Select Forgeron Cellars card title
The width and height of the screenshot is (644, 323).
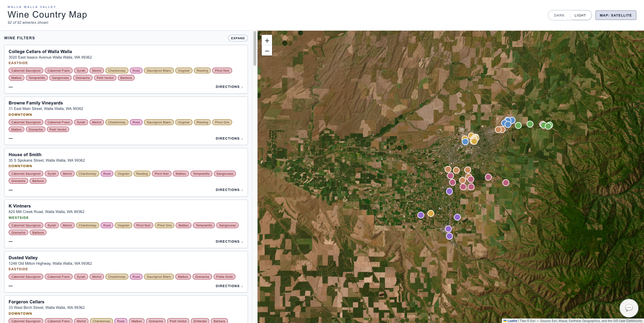[x=27, y=302]
